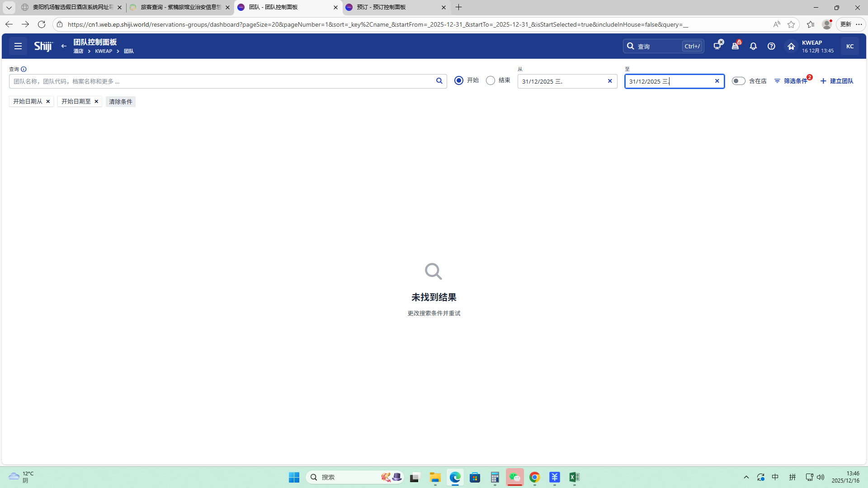
Task: Open the hamburger navigation menu
Action: [18, 46]
